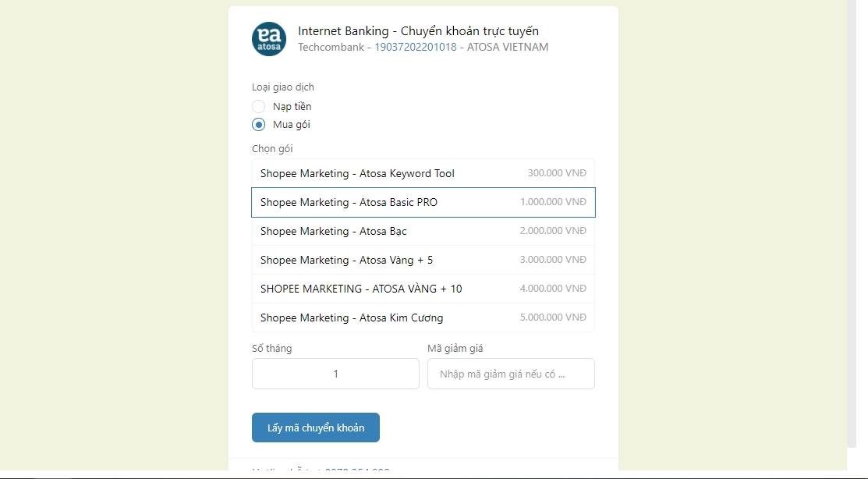Click the Techcombank bank name text
The image size is (868, 479).
point(331,48)
